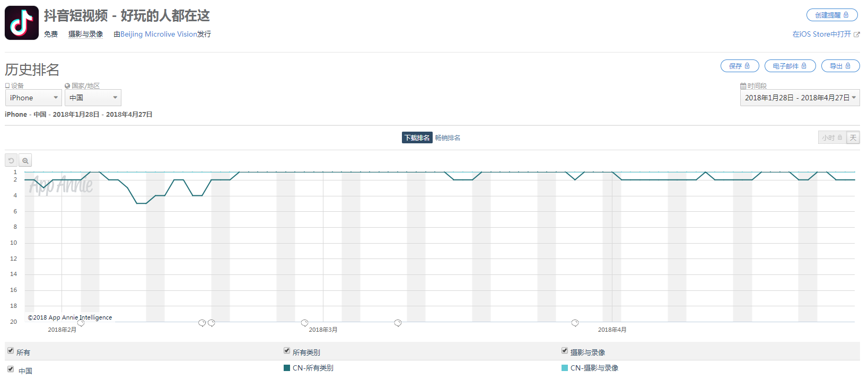Click the CN-所有类别 dark teal color swatch
This screenshot has width=868, height=379.
point(287,368)
